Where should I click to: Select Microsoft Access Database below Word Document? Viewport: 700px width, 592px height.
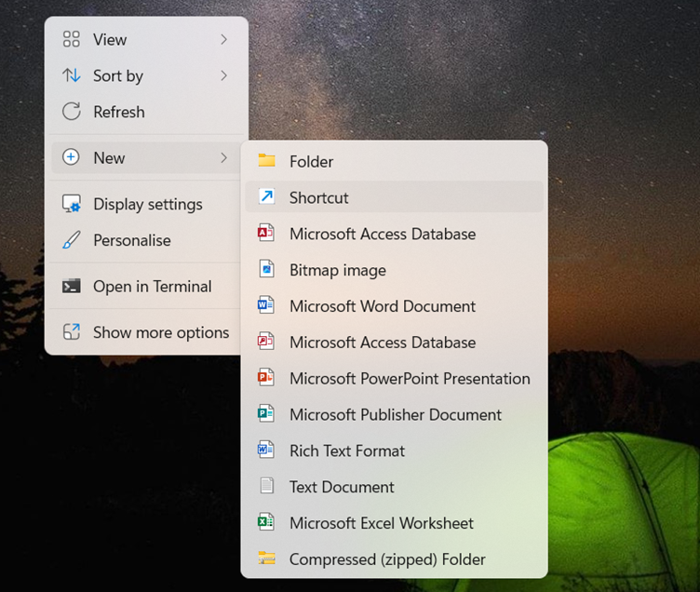click(394, 343)
